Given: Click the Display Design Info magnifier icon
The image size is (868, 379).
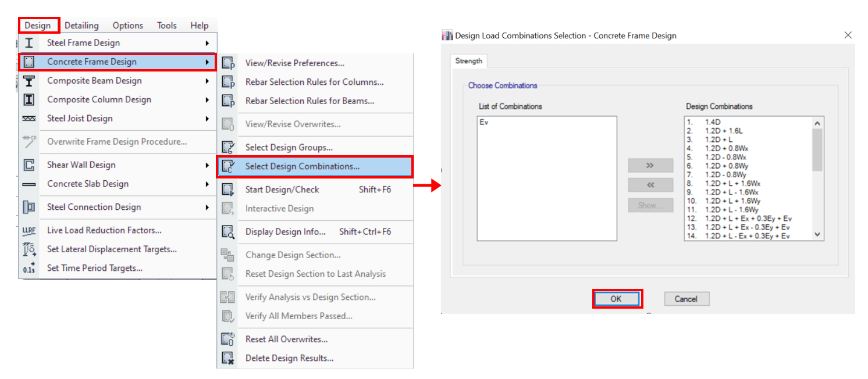Looking at the screenshot, I should (x=229, y=232).
